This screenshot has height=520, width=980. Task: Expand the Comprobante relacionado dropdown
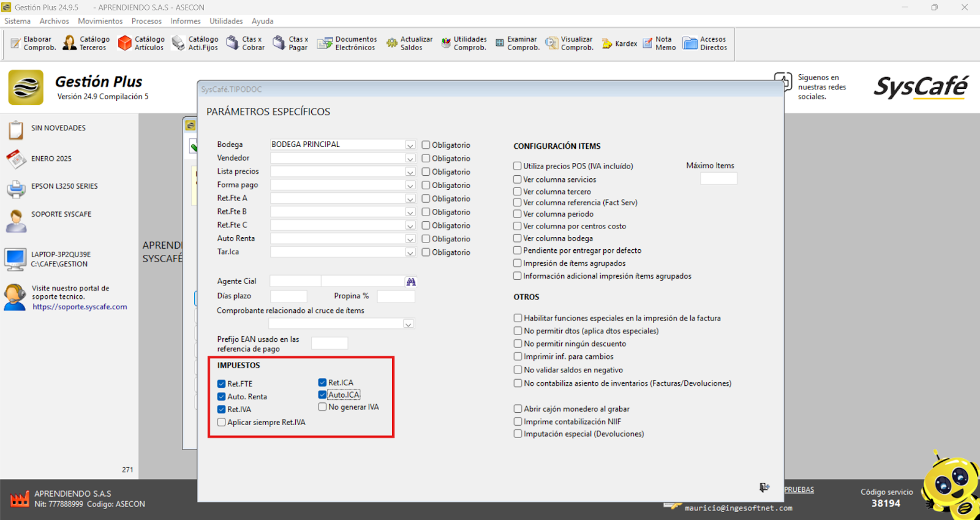pos(409,324)
